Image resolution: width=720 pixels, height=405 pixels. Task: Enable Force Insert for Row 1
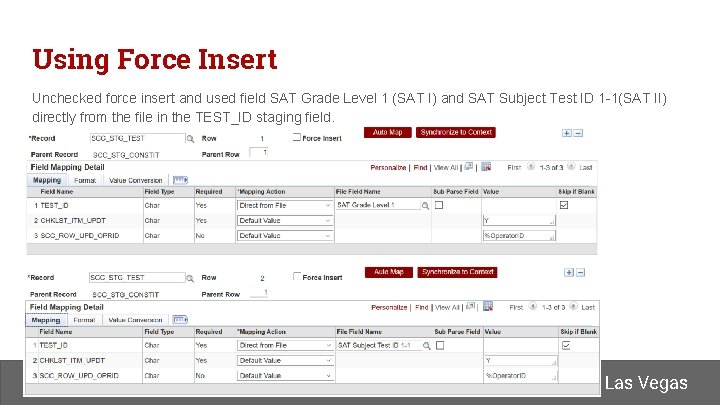(297, 137)
